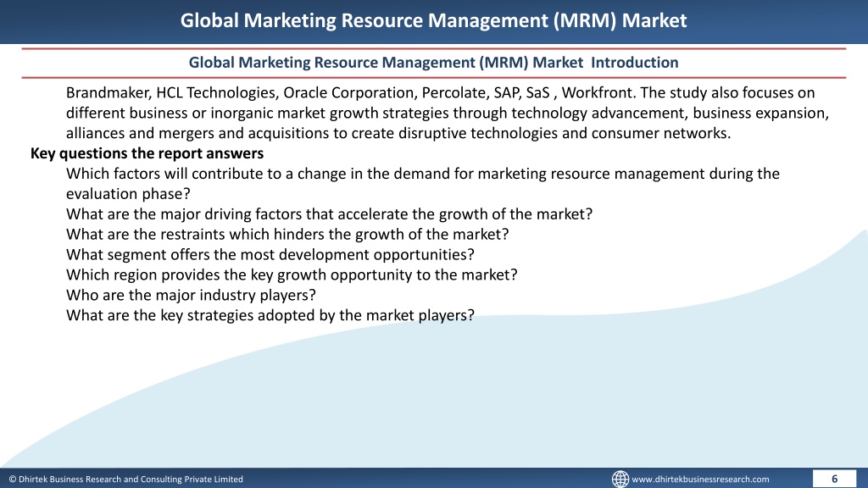868x488 pixels.
Task: Click the question about restraints which hinders growth
Action: pyautogui.click(x=287, y=235)
